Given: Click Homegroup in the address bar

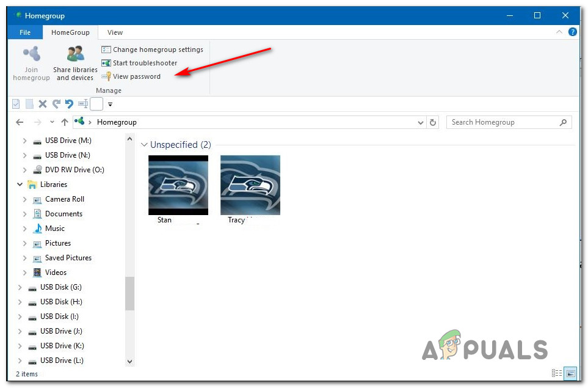Looking at the screenshot, I should tap(117, 122).
